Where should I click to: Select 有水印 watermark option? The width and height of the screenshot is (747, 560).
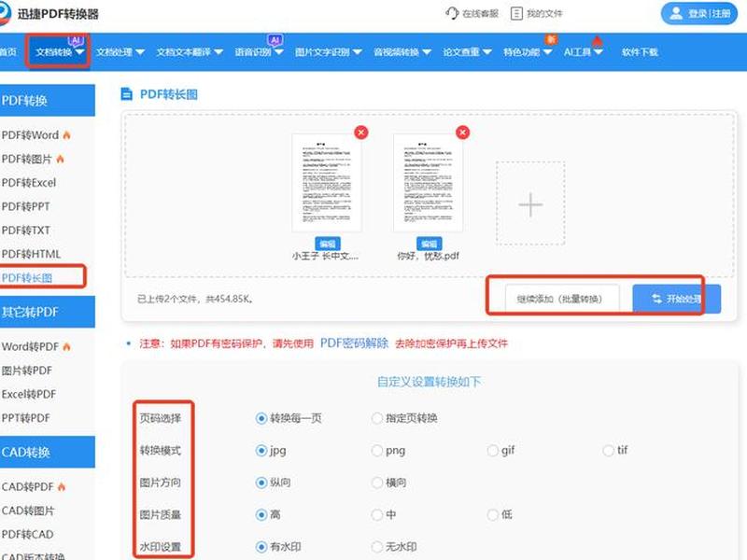pyautogui.click(x=261, y=547)
